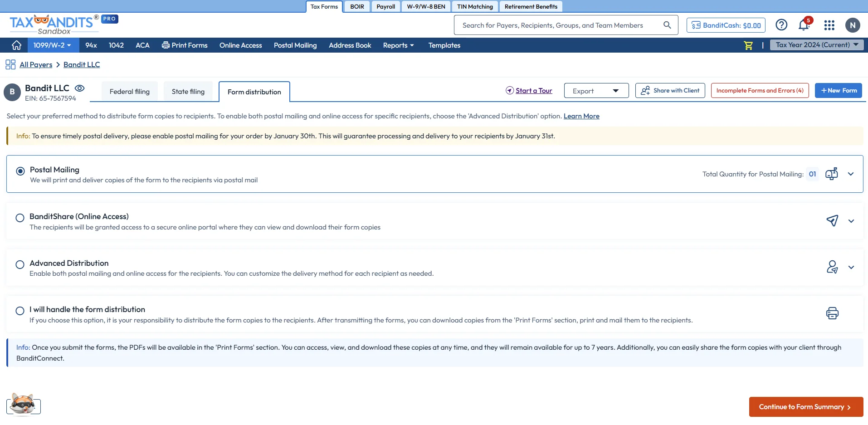The height and width of the screenshot is (425, 868).
Task: Open the Export dropdown
Action: (596, 91)
